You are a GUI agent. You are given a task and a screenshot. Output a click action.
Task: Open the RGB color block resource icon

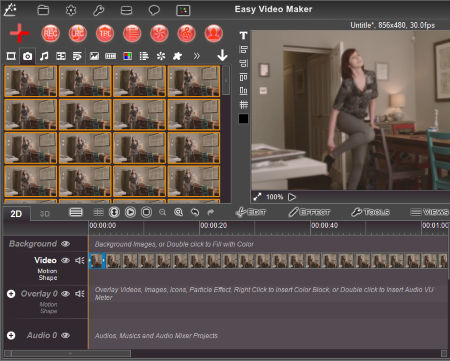pyautogui.click(x=128, y=56)
